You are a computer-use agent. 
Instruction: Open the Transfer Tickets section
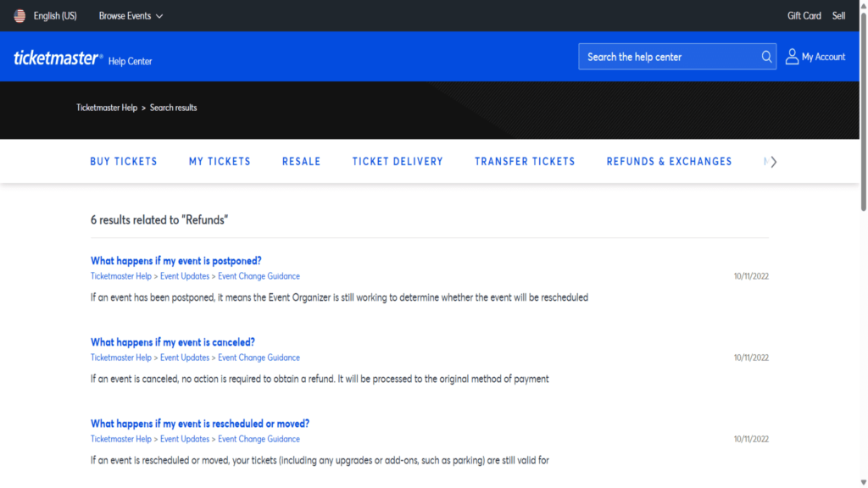(x=525, y=161)
